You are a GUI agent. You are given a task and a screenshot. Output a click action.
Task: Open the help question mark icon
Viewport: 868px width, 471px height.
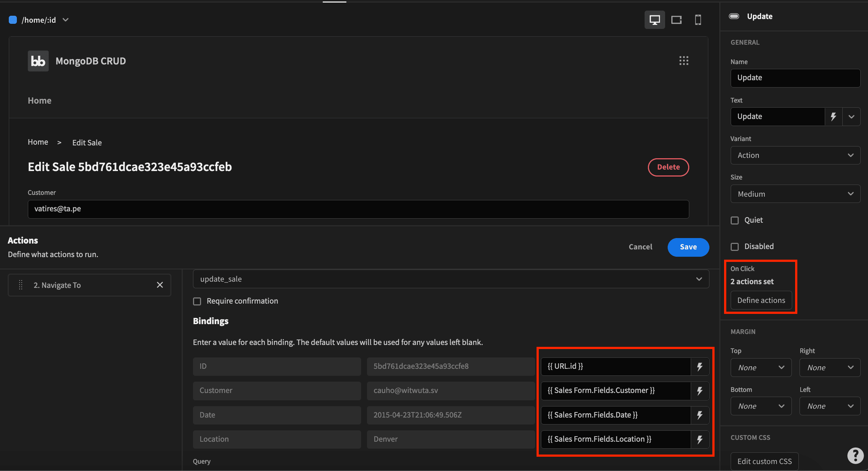tap(856, 456)
